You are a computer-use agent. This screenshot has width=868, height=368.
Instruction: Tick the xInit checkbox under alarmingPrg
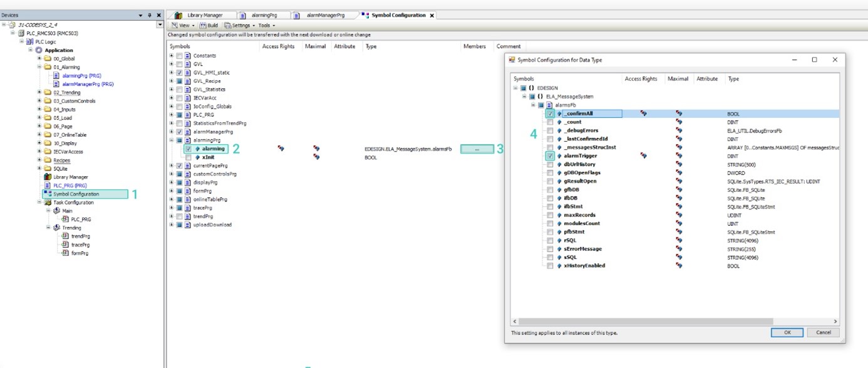click(189, 157)
